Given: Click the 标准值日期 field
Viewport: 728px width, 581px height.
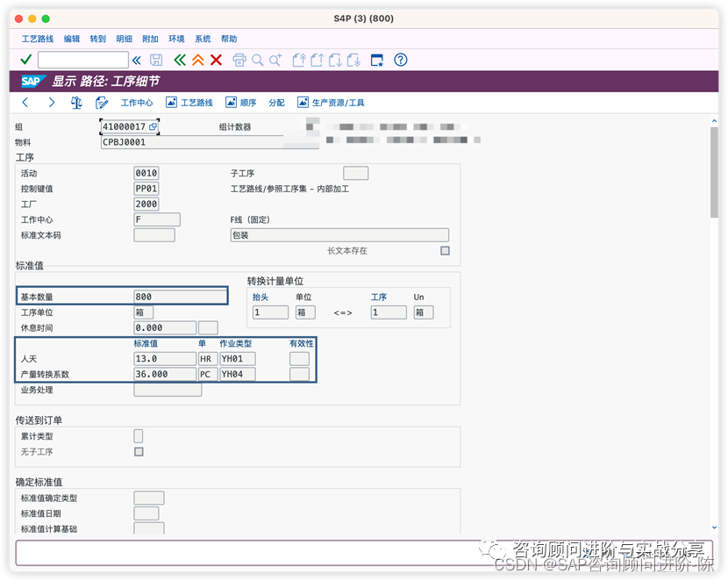Looking at the screenshot, I should 146,513.
